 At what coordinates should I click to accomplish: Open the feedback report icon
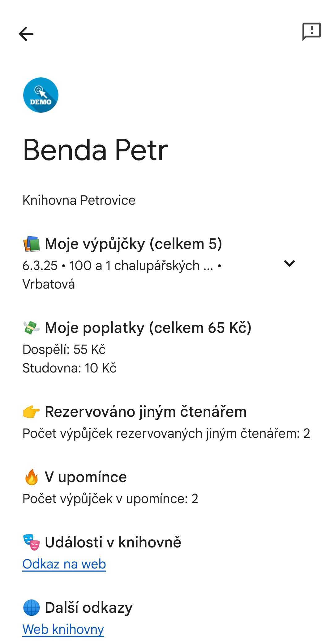311,32
